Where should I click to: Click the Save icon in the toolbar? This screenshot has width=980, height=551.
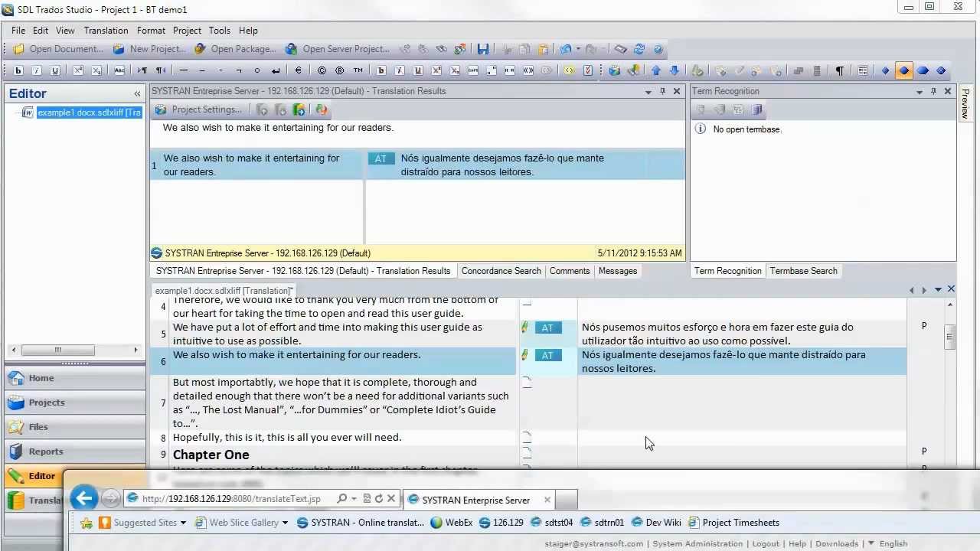click(x=483, y=49)
